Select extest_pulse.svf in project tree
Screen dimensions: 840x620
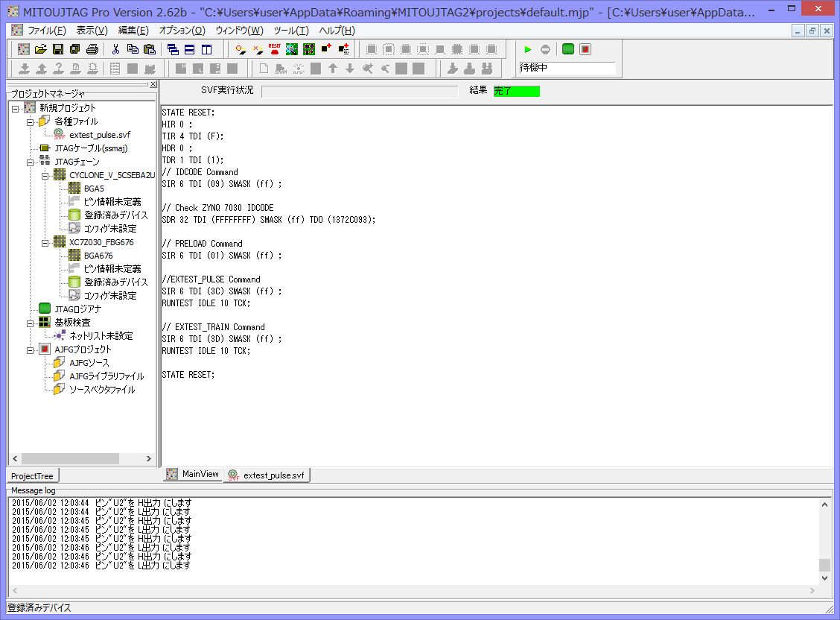point(99,135)
